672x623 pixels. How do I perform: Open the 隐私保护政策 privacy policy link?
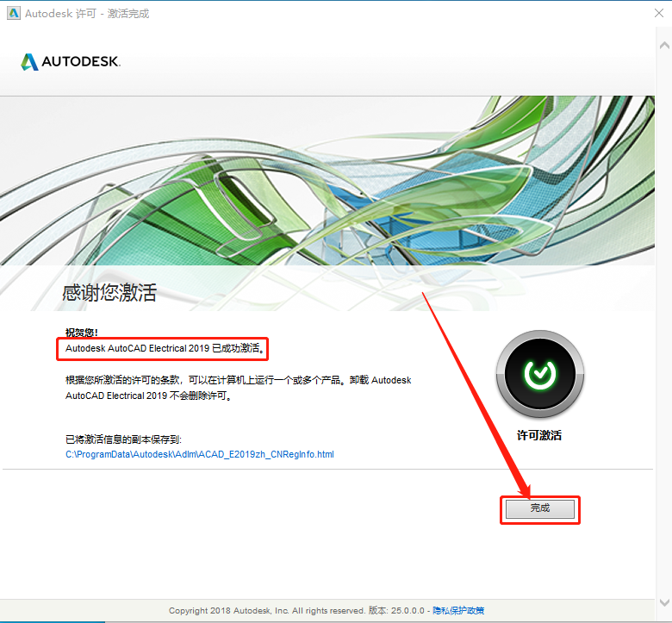[458, 610]
